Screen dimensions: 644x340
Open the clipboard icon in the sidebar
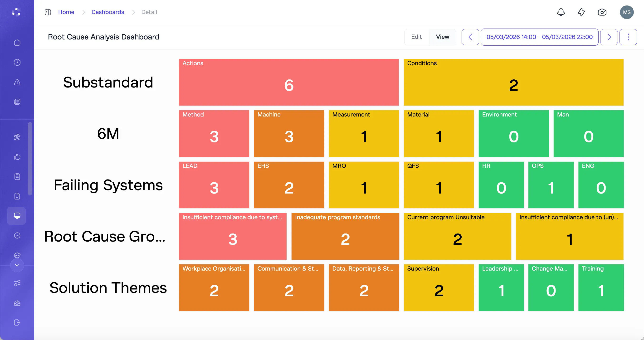coord(17,176)
